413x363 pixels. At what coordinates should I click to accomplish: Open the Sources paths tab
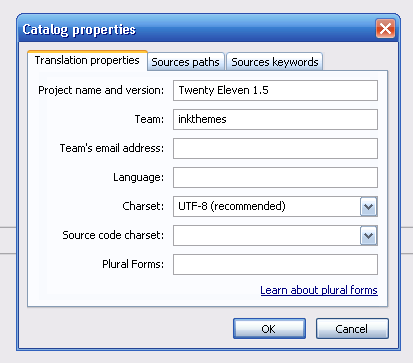186,62
